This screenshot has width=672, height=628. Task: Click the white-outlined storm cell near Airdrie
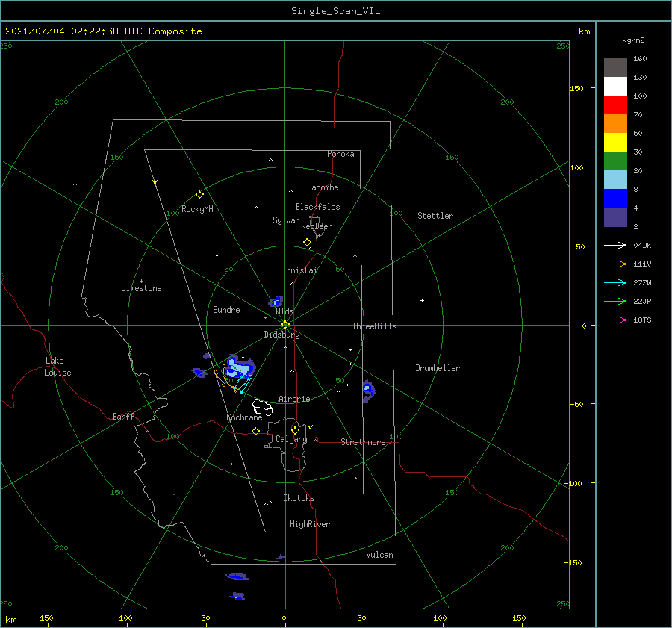[262, 407]
